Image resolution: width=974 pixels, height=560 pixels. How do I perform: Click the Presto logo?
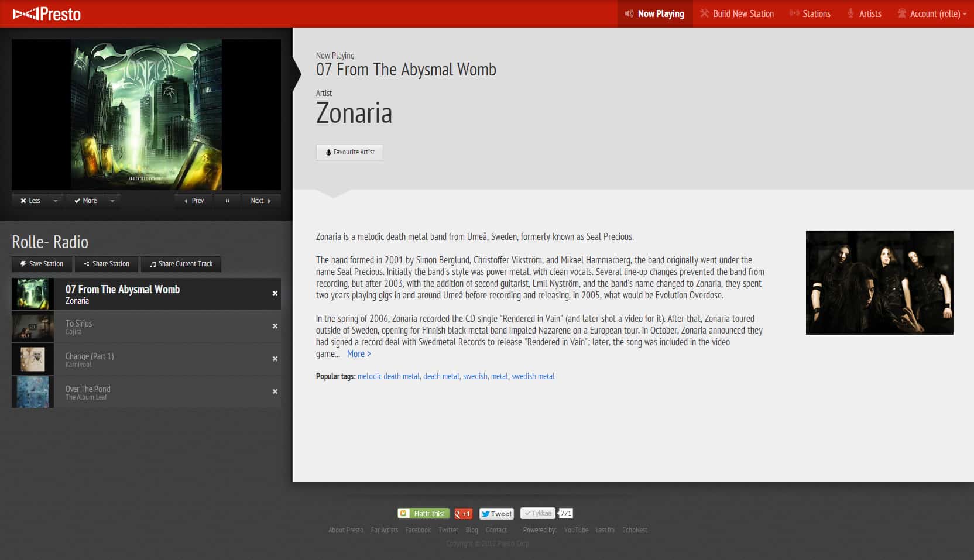tap(47, 13)
